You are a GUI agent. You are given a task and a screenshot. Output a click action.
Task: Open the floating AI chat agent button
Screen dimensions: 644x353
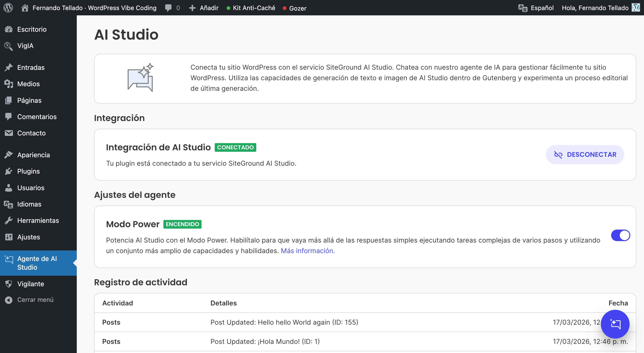click(615, 324)
